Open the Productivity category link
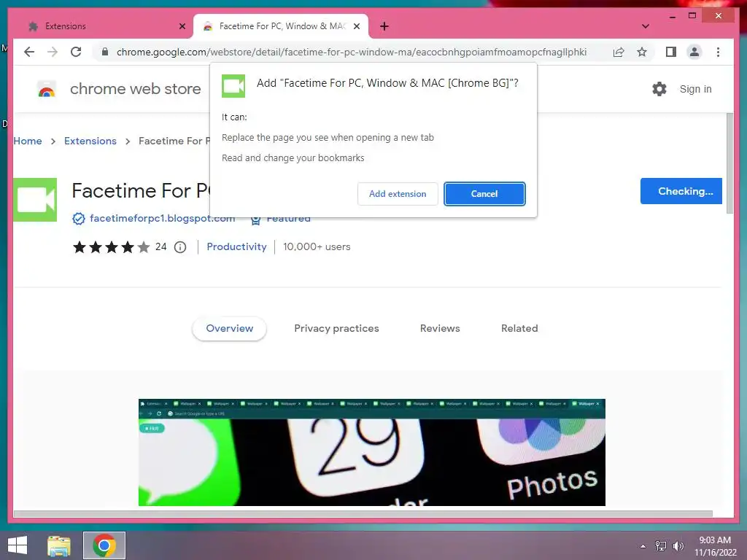 point(236,246)
